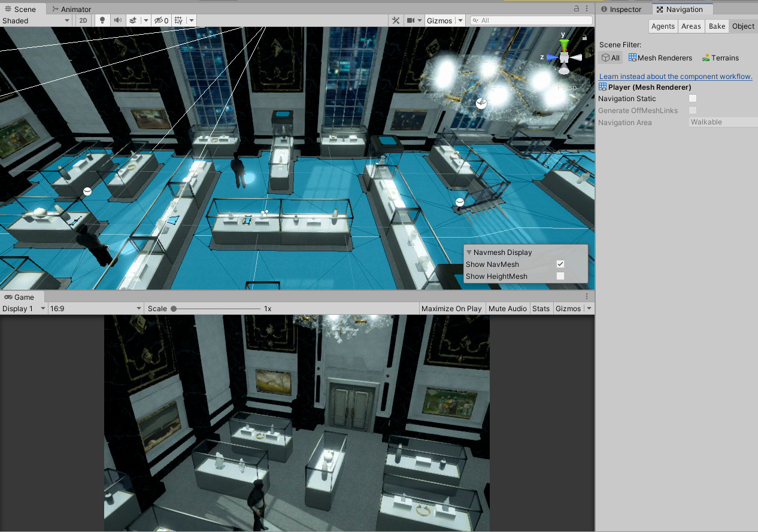Switch to the Inspector tab
Viewport: 758px width, 532px height.
[x=621, y=9]
